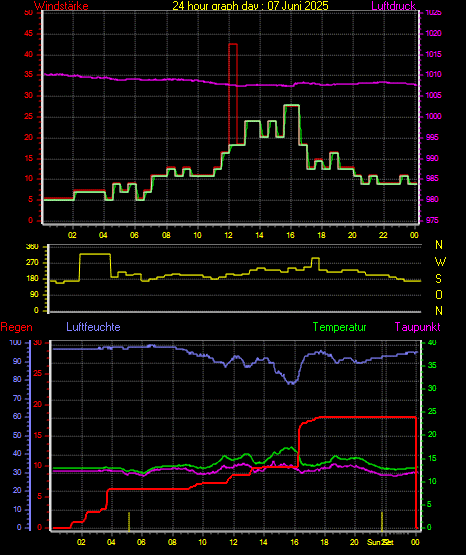Click the red 25 rain axis value
The image size is (466, 555).
click(x=38, y=373)
